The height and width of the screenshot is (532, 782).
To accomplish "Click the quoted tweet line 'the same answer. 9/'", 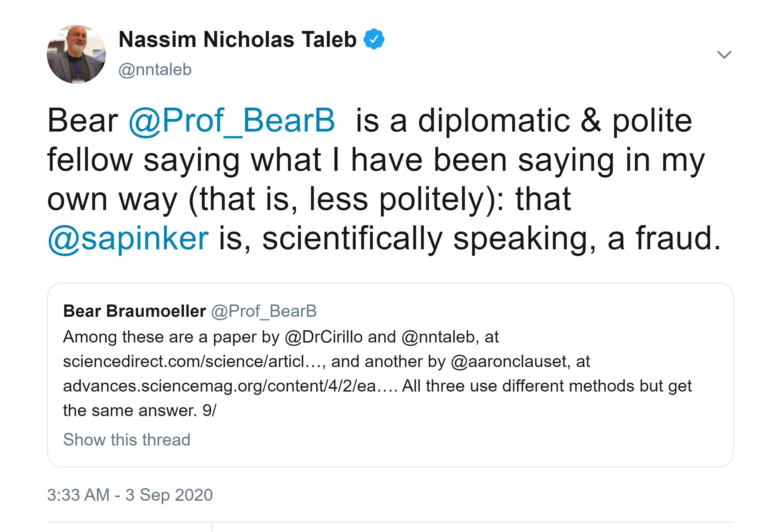I will tap(140, 411).
